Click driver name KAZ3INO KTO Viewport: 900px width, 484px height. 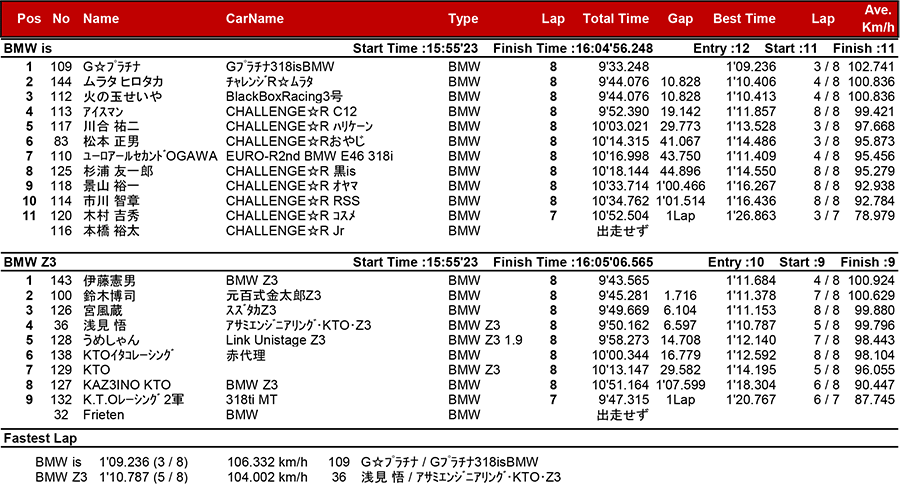point(127,385)
